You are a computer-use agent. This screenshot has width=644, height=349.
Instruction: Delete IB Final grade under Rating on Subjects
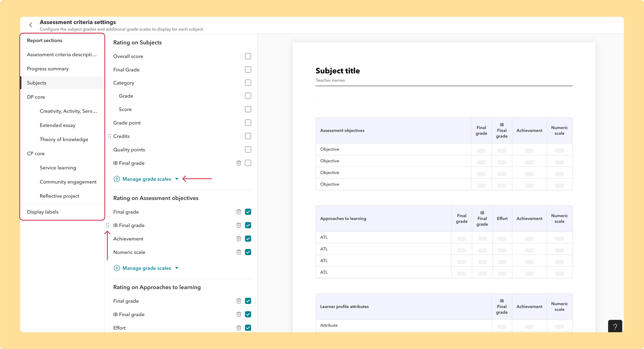pyautogui.click(x=239, y=163)
